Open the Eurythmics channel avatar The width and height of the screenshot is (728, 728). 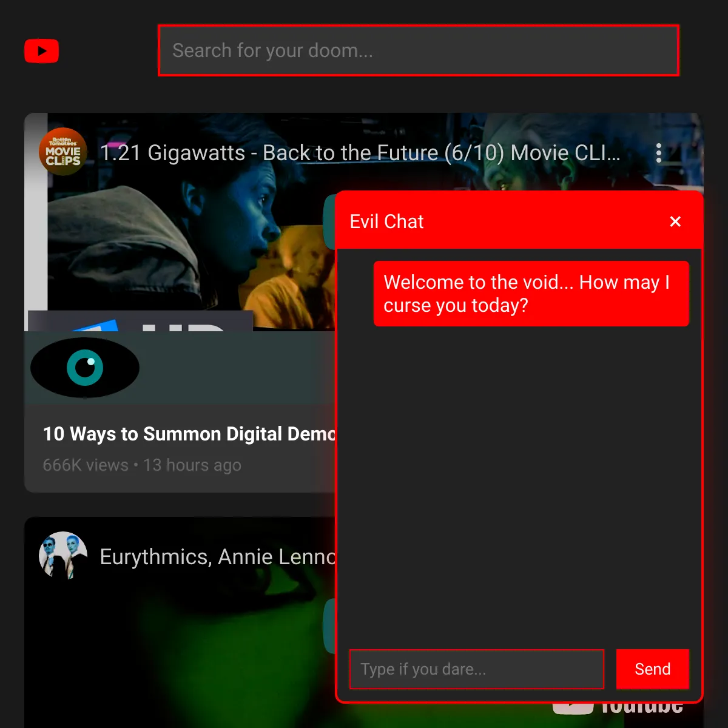click(63, 556)
